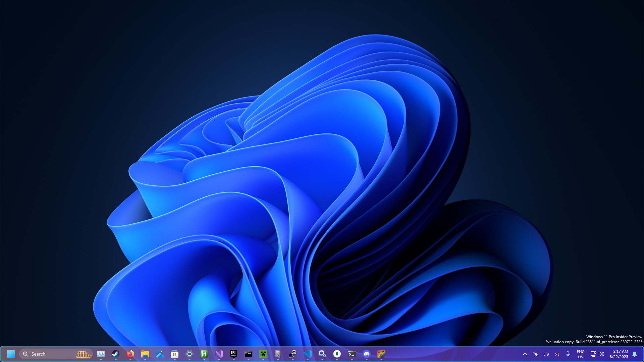Open clock and date calendar flyout
Viewport: 644px width, 362px height.
pos(619,354)
